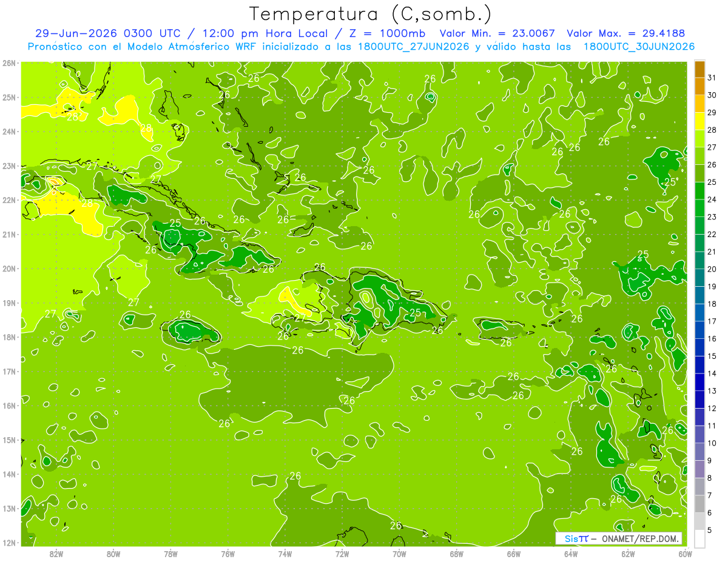Select the "70W" longitude label
The height and width of the screenshot is (562, 728).
399,554
